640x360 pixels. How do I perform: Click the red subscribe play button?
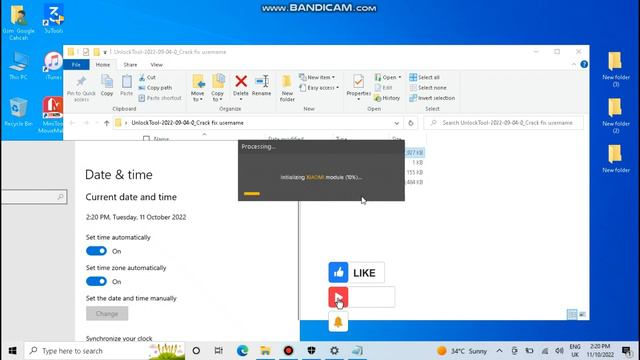click(x=338, y=297)
